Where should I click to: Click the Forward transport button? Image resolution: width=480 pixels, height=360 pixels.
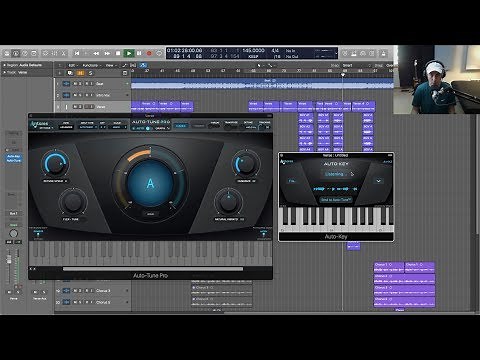pos(107,53)
